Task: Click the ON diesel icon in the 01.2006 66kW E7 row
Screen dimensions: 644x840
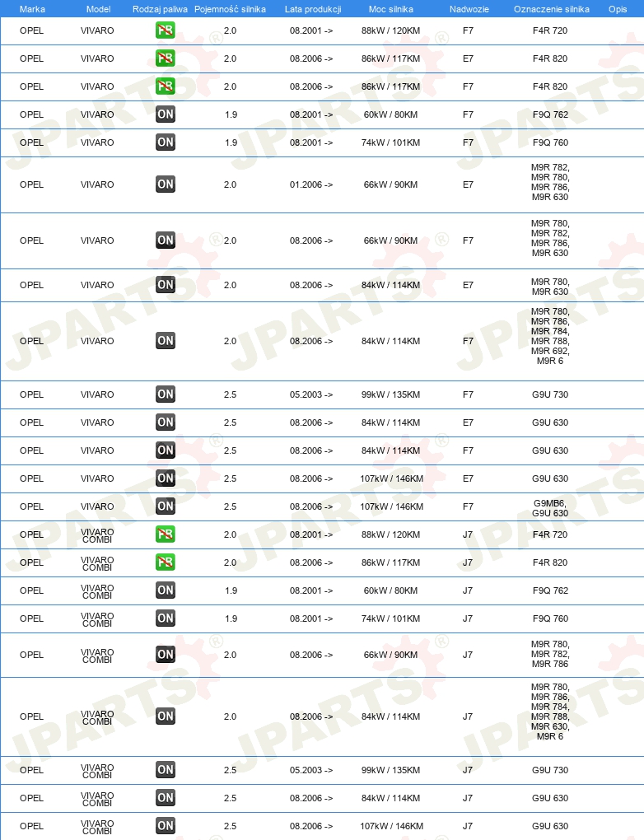Action: (165, 184)
